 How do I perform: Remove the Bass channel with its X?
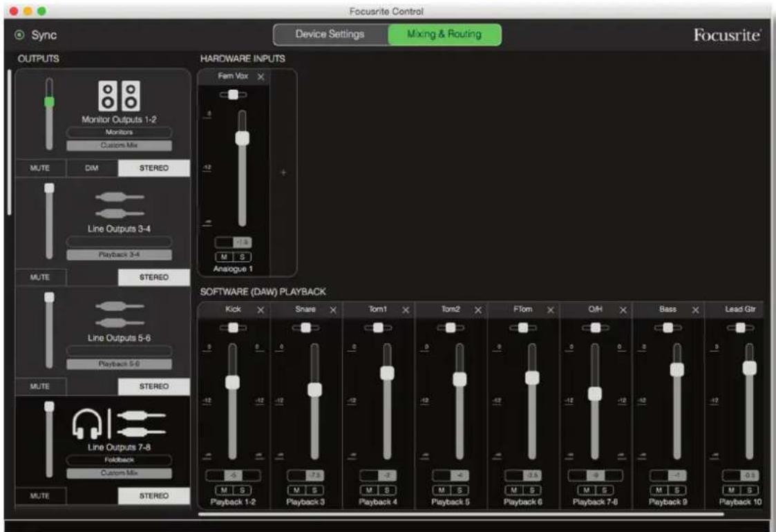coord(695,310)
